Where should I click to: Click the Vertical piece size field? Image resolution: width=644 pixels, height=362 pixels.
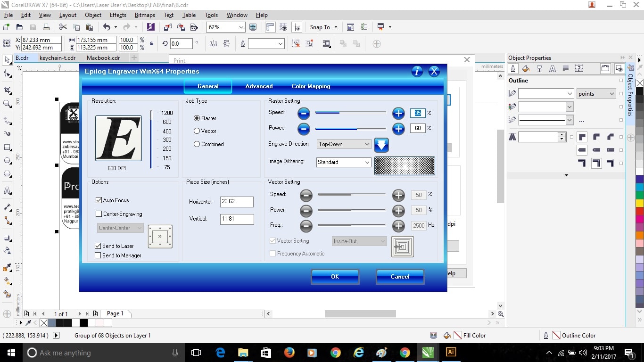[x=237, y=219]
